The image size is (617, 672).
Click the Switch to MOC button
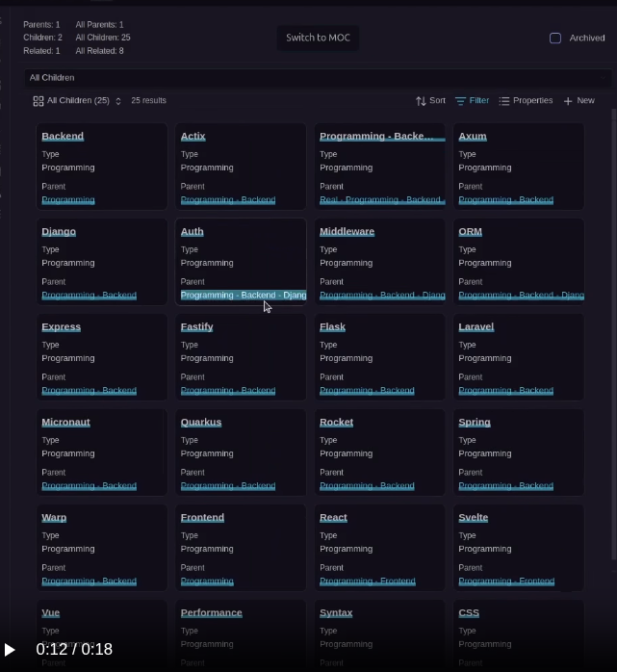(x=318, y=38)
